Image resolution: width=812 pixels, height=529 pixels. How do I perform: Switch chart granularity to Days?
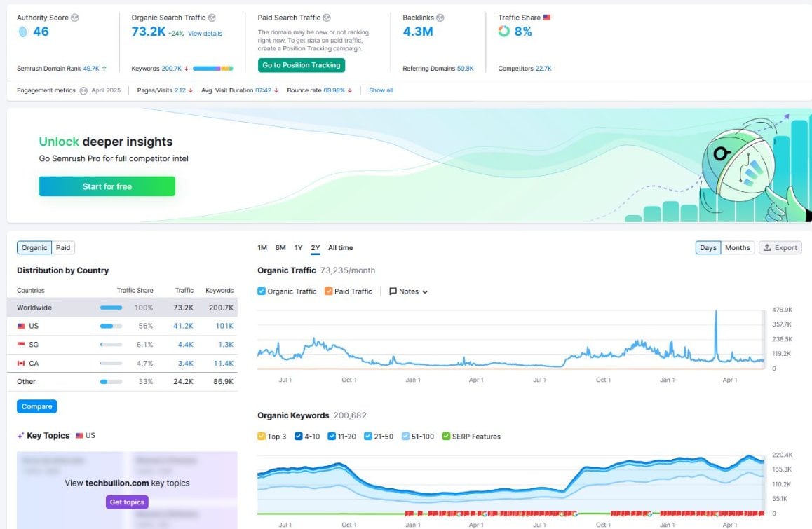pyautogui.click(x=708, y=247)
